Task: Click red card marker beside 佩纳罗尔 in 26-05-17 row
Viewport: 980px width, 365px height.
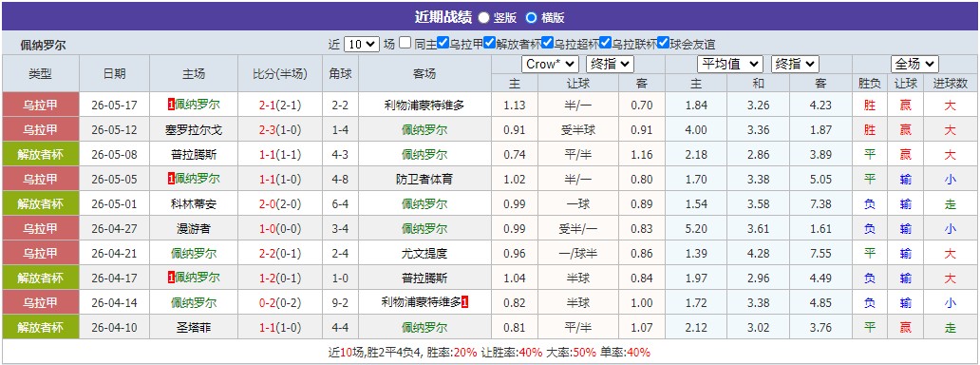Action: click(171, 106)
